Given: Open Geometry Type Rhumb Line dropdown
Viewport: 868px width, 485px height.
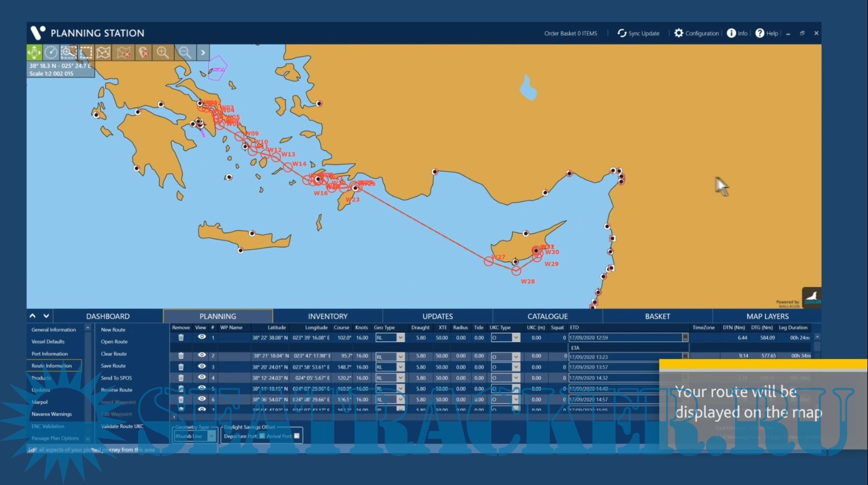Looking at the screenshot, I should (x=211, y=436).
